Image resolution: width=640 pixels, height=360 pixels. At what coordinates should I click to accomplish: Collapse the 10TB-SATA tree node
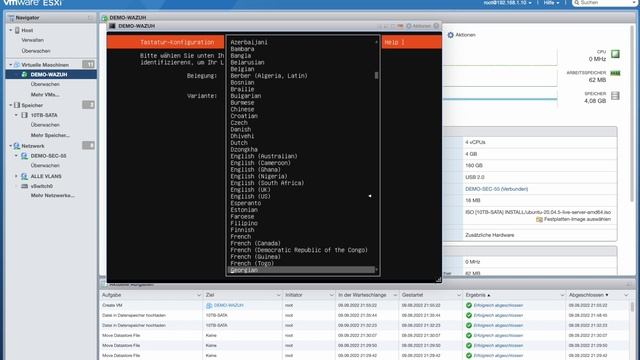click(16, 115)
